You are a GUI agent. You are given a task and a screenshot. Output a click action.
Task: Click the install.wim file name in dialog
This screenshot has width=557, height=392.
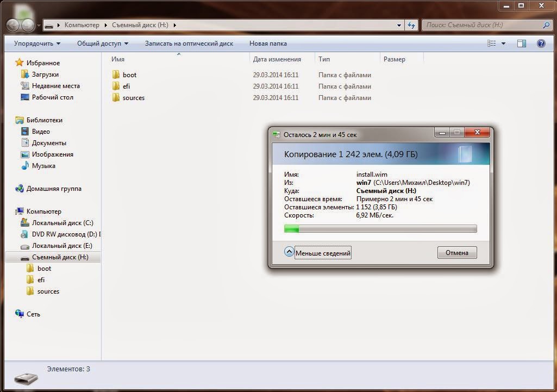[372, 175]
